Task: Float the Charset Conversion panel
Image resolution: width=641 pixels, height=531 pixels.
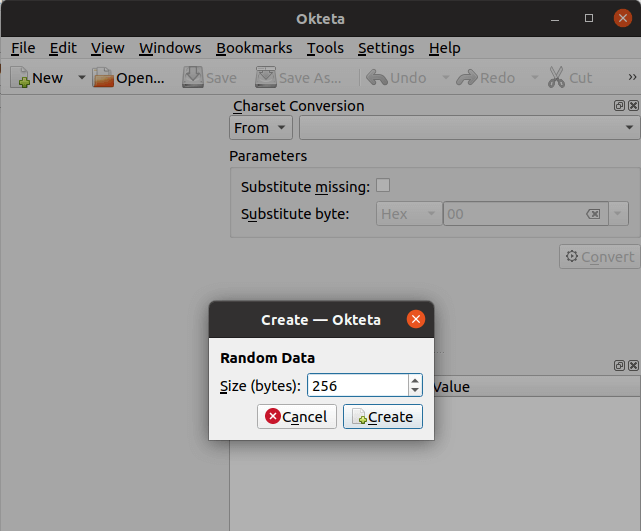Action: [x=619, y=105]
